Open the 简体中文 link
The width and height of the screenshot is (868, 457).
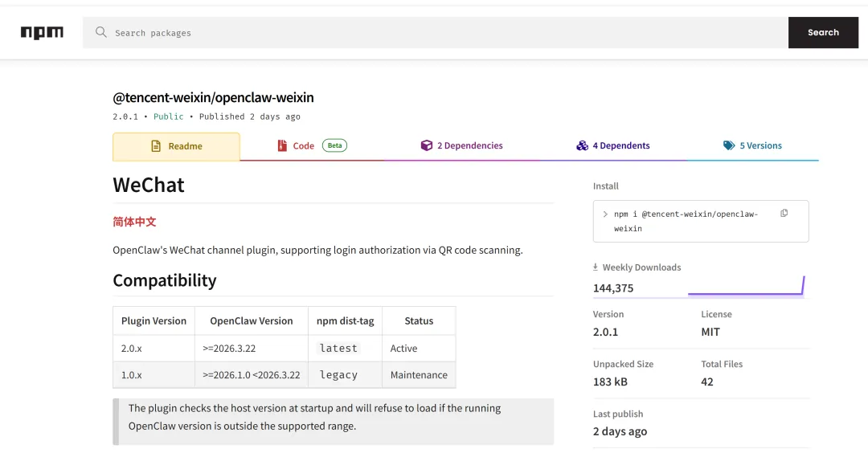(x=134, y=222)
